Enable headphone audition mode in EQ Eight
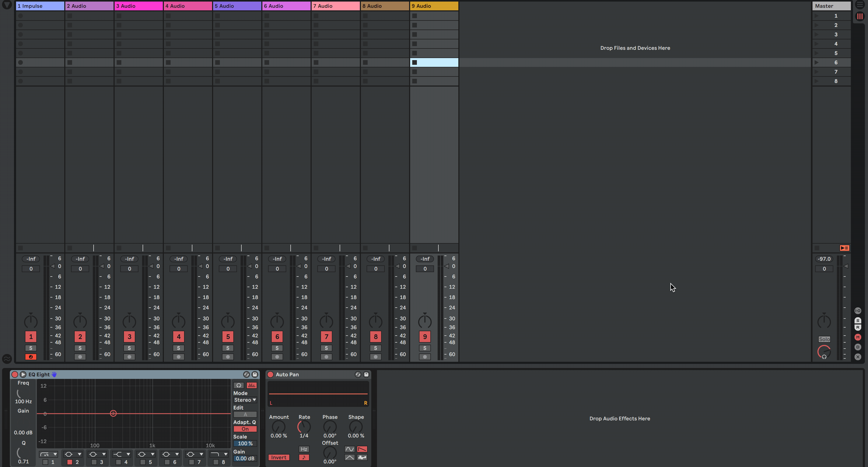 point(239,385)
